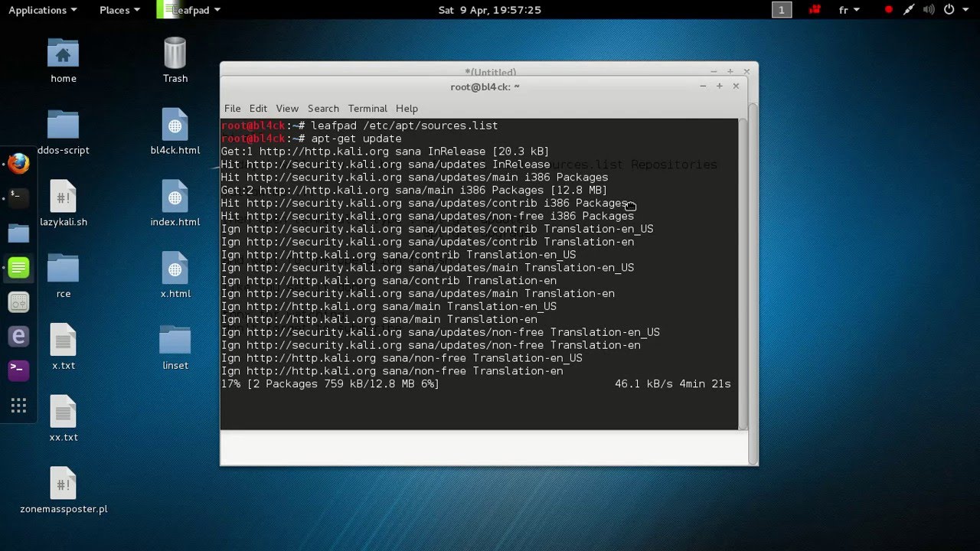Launch Firefox from the dock
The height and width of the screenshot is (551, 980).
(18, 163)
